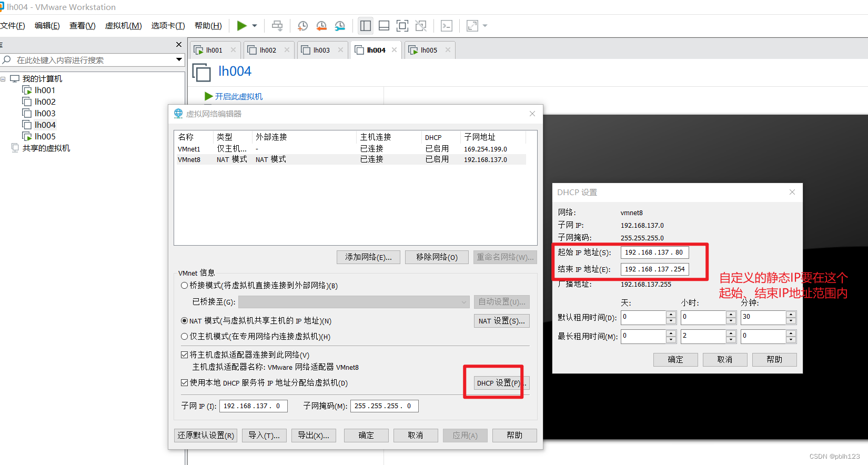Click the console view terminal icon
The image size is (868, 465).
coord(447,26)
